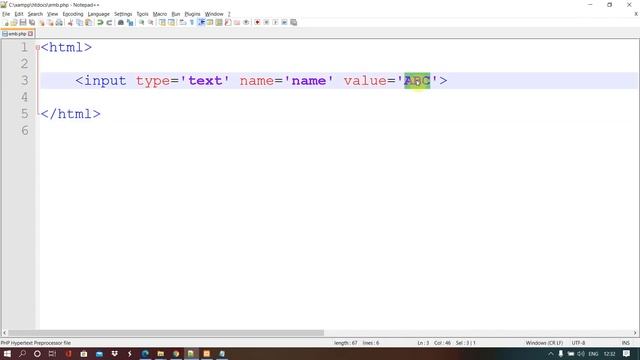This screenshot has width=640, height=360.
Task: Click the 'length : 67' status bar text
Action: (345, 343)
